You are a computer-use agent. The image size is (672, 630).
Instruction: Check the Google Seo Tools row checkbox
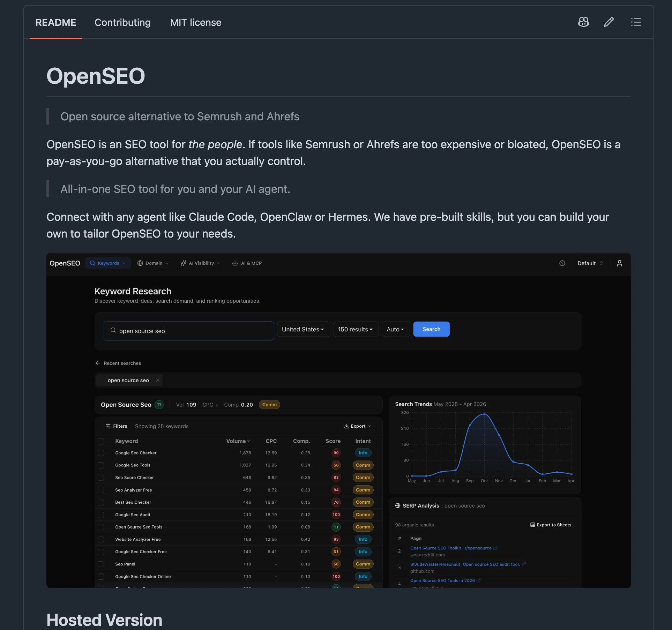101,465
